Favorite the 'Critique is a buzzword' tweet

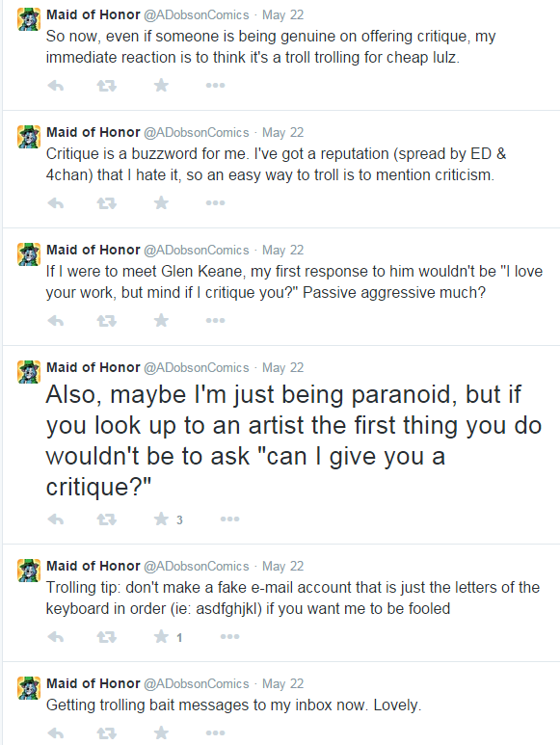(162, 203)
